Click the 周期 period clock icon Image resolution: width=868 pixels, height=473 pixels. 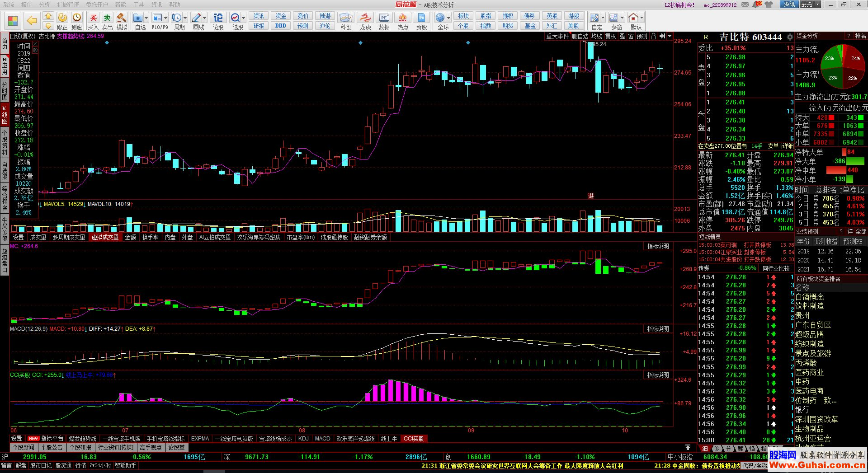(x=177, y=18)
